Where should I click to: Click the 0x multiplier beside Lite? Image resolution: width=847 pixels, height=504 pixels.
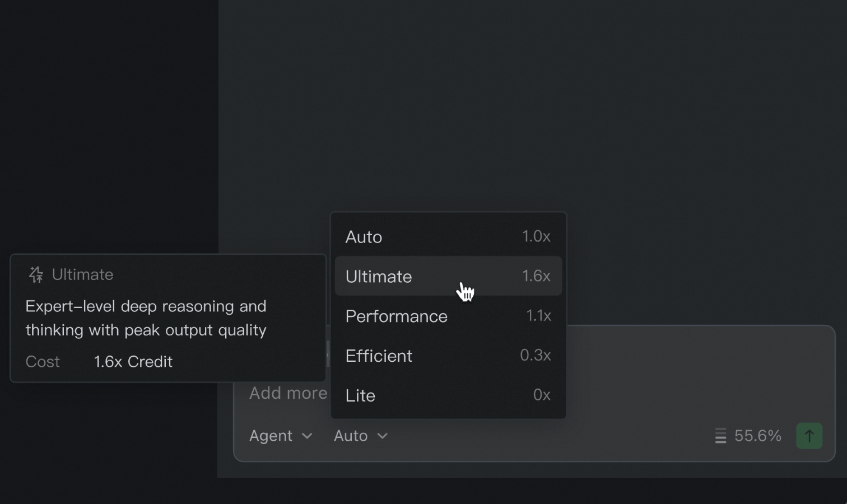542,395
